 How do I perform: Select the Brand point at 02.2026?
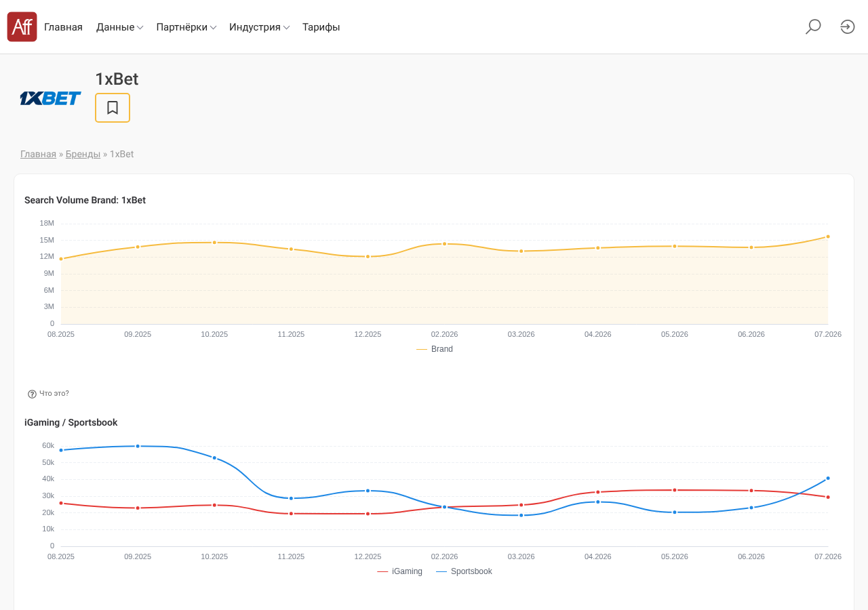pyautogui.click(x=444, y=243)
